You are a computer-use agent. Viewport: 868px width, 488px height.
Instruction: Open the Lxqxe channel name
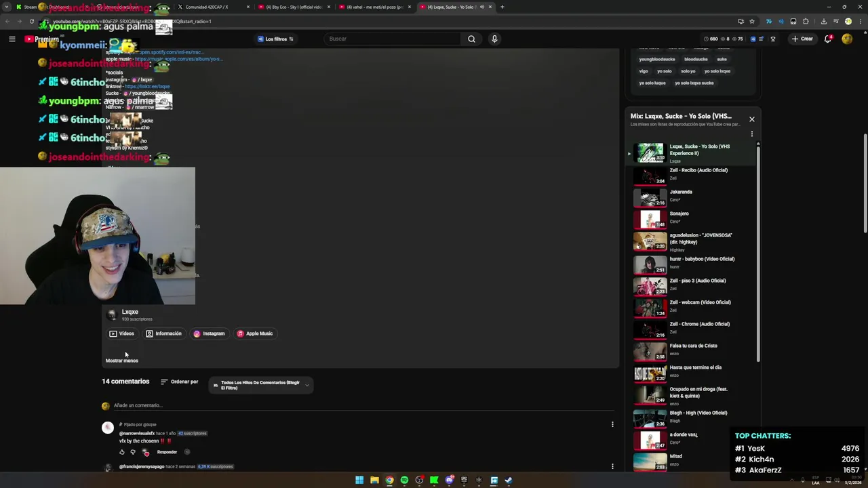pyautogui.click(x=130, y=312)
